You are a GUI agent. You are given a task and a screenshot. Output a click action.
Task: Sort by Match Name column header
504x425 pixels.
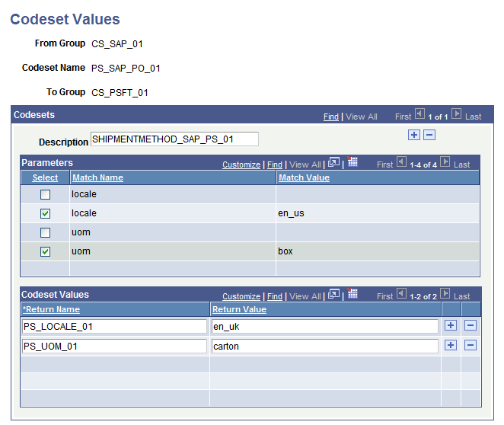97,177
